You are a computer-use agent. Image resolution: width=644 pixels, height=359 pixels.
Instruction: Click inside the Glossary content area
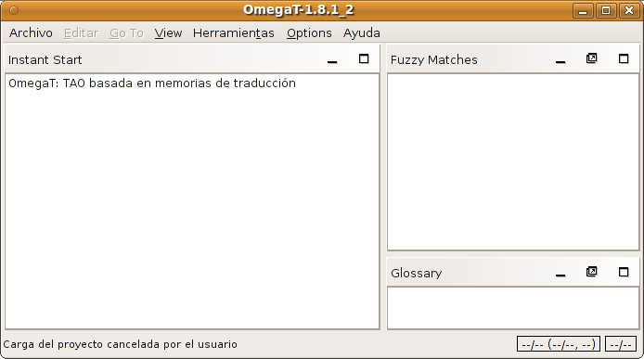pyautogui.click(x=513, y=308)
